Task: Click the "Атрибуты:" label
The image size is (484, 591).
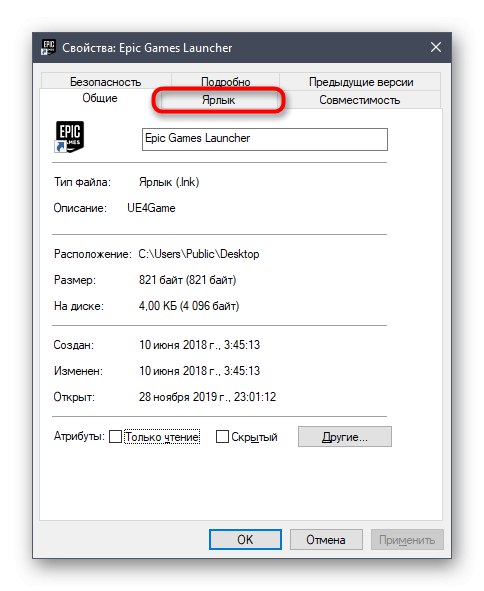Action: pos(79,436)
